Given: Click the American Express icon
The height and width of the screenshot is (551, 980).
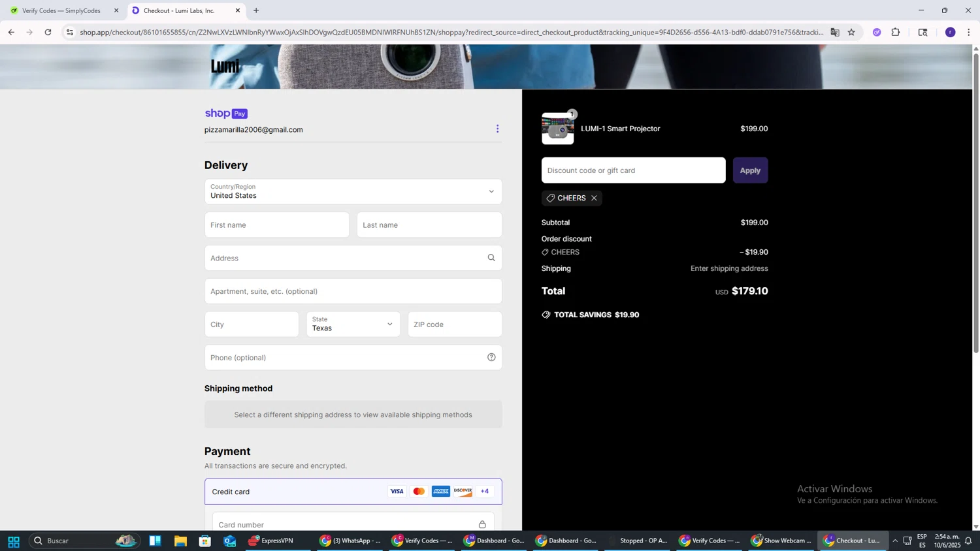Looking at the screenshot, I should tap(441, 491).
